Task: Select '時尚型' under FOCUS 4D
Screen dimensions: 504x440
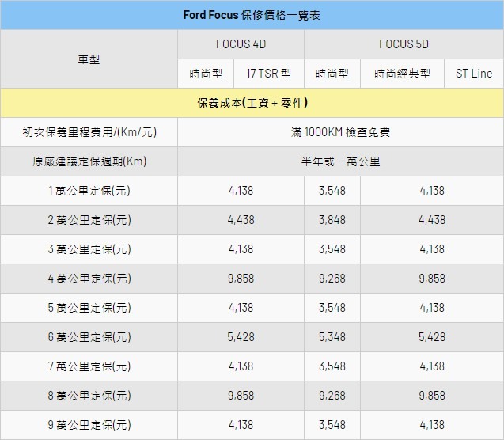Action: point(206,74)
